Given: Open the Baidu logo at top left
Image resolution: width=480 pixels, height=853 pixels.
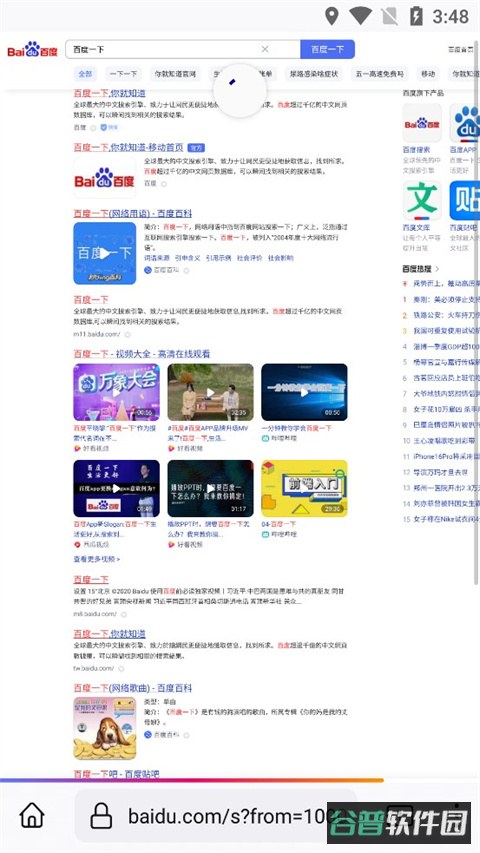Looking at the screenshot, I should [x=32, y=50].
